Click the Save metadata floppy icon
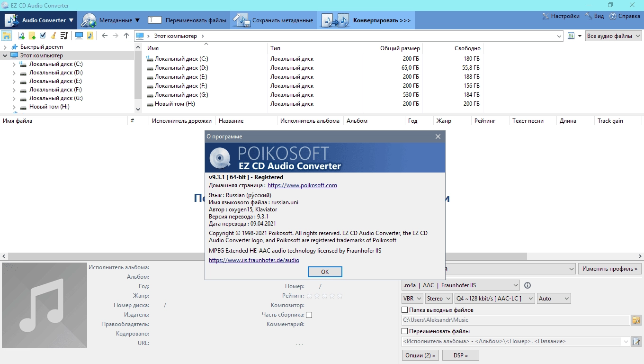The image size is (644, 364). [x=241, y=20]
